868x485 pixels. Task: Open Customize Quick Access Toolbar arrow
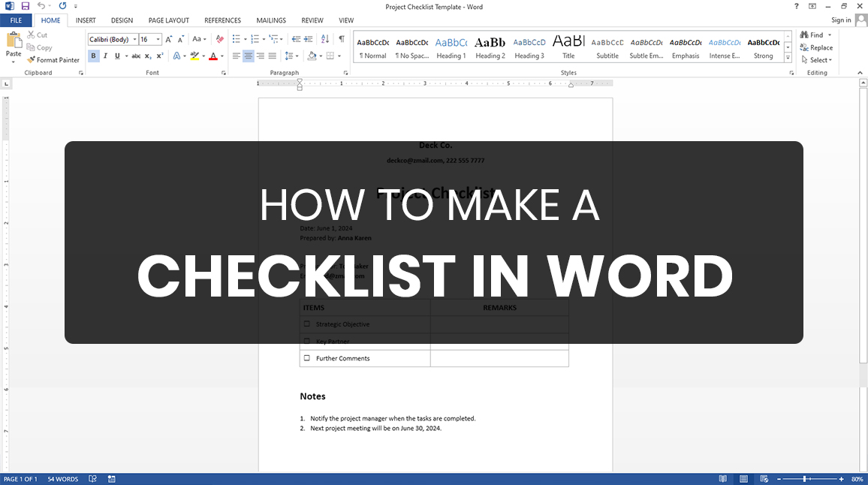click(76, 7)
